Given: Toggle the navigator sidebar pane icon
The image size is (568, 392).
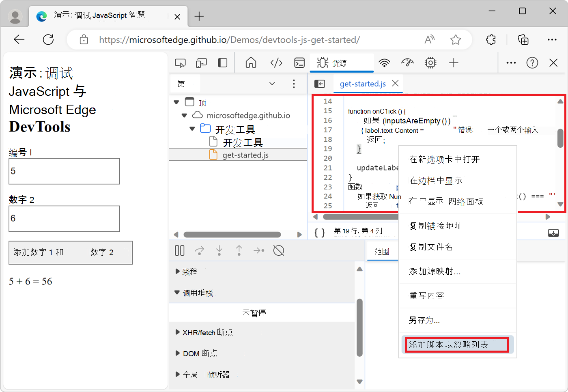Looking at the screenshot, I should [320, 84].
